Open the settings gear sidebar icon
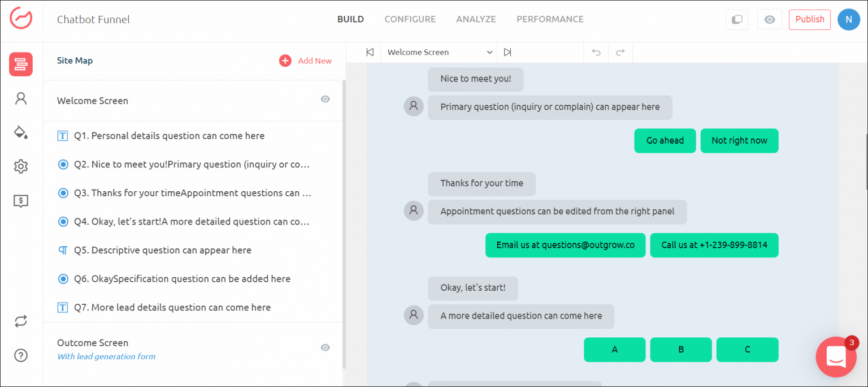Screen dimensions: 868x387 (x=21, y=166)
